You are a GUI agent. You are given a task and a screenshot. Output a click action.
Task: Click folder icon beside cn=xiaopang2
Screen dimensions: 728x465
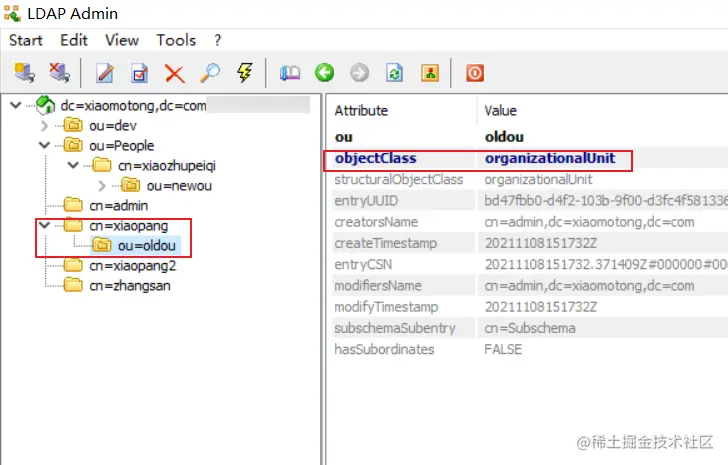(x=73, y=265)
